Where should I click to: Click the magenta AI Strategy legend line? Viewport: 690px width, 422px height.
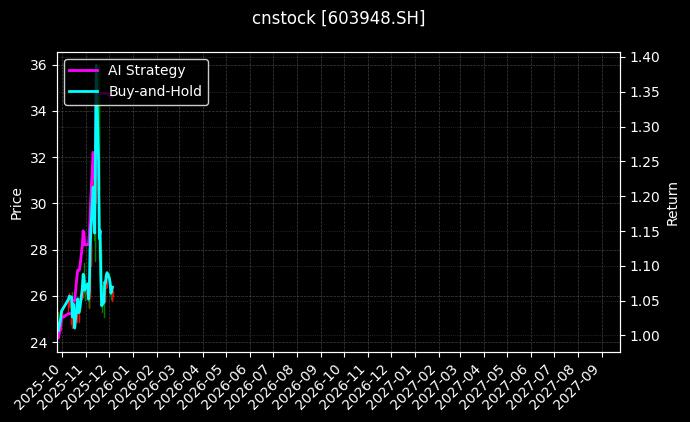point(82,70)
